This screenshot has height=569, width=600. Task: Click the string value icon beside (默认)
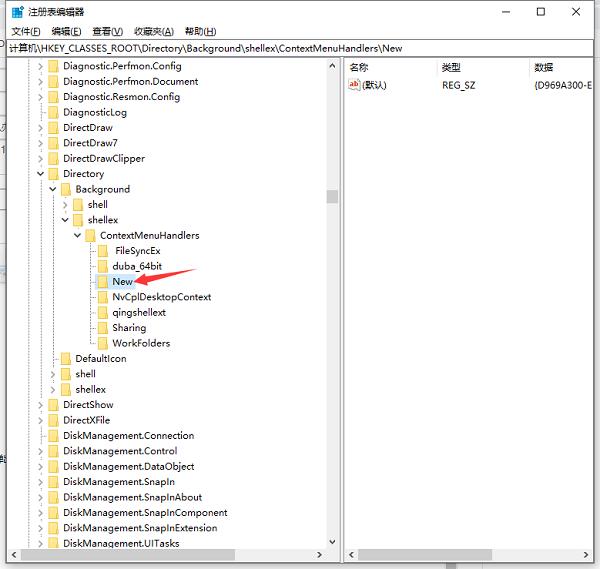click(x=354, y=85)
